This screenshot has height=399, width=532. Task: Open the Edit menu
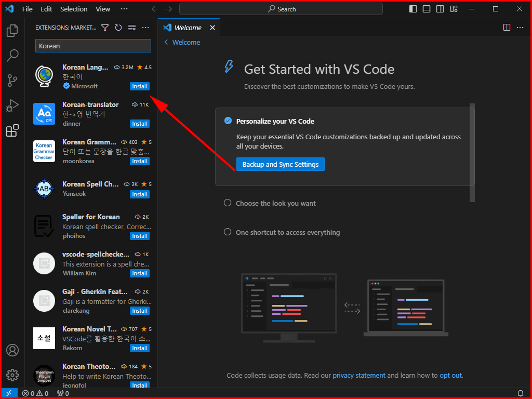click(x=46, y=9)
